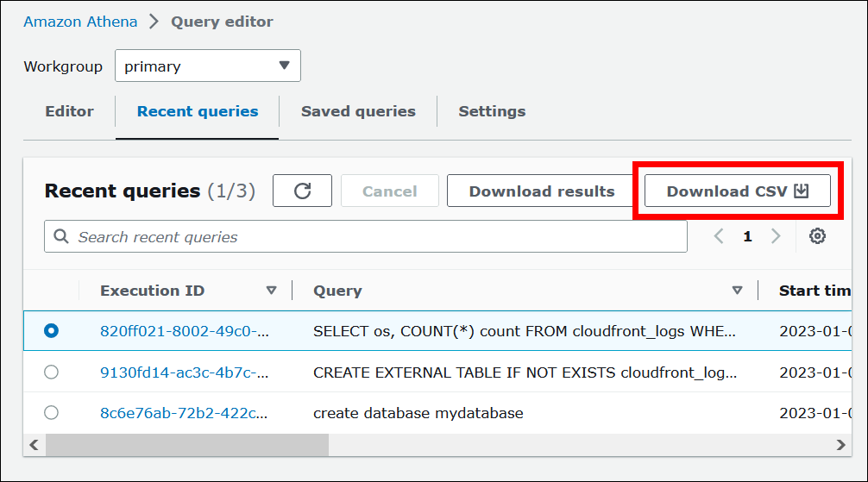Select the radio button for query 9130fd14
The image size is (868, 482).
point(51,372)
